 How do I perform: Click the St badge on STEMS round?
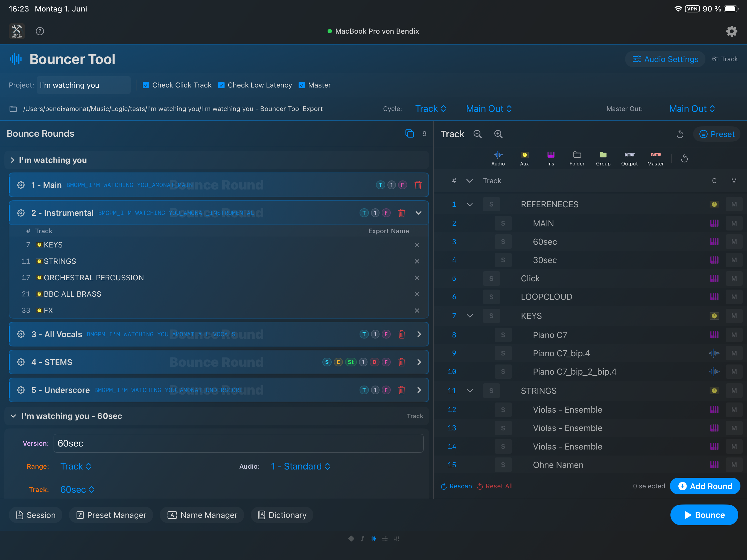point(351,362)
